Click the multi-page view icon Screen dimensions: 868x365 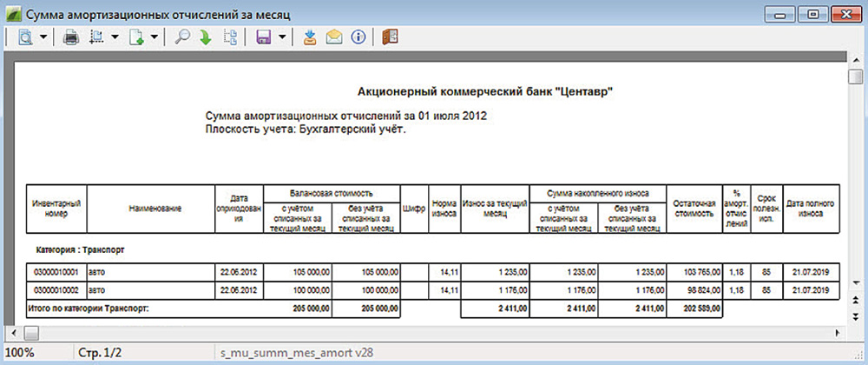(230, 37)
